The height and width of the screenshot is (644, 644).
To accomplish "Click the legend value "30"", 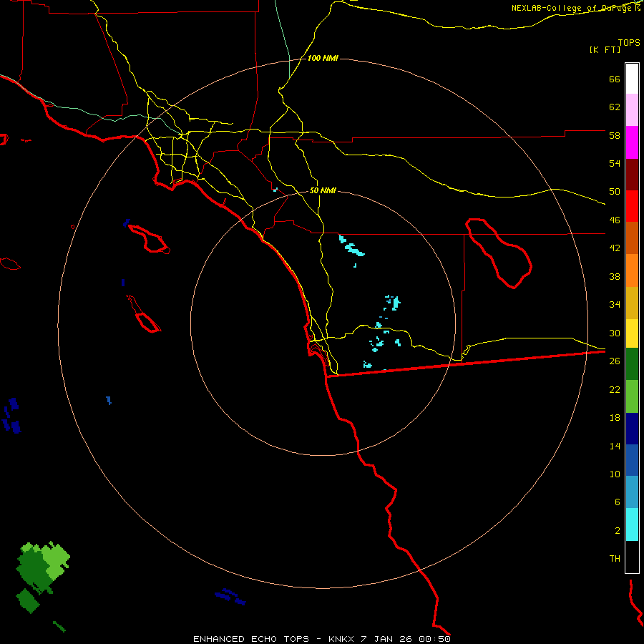I will (x=615, y=333).
